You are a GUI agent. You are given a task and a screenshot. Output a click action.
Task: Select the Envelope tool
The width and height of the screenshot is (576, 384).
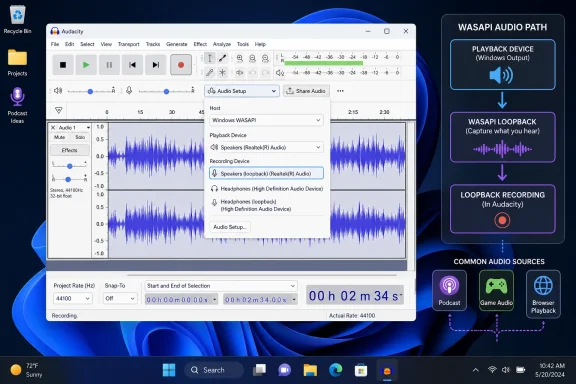click(223, 58)
